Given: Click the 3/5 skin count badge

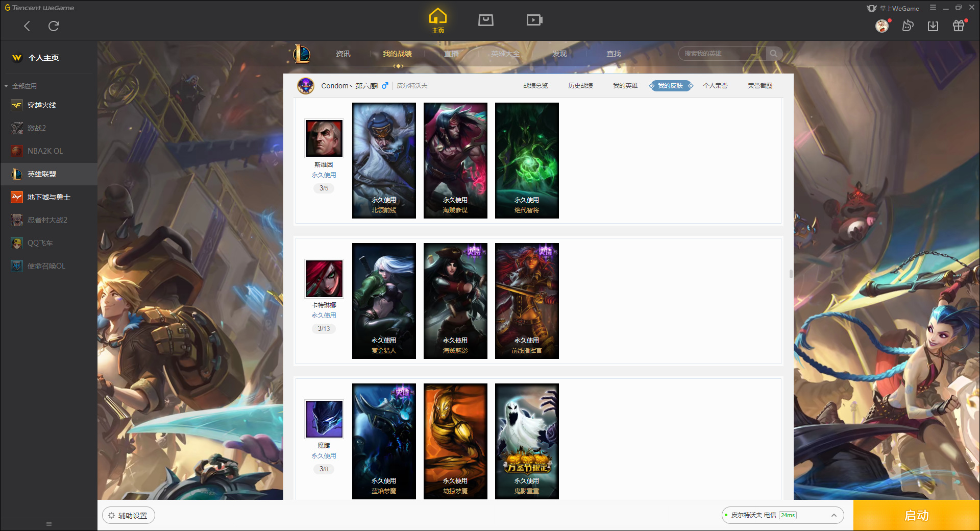Looking at the screenshot, I should (x=324, y=188).
